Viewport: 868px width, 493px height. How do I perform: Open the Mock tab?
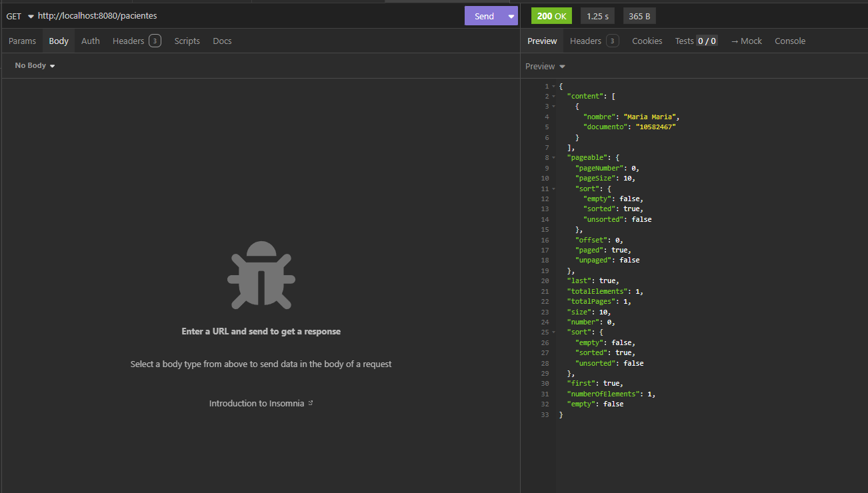[746, 41]
